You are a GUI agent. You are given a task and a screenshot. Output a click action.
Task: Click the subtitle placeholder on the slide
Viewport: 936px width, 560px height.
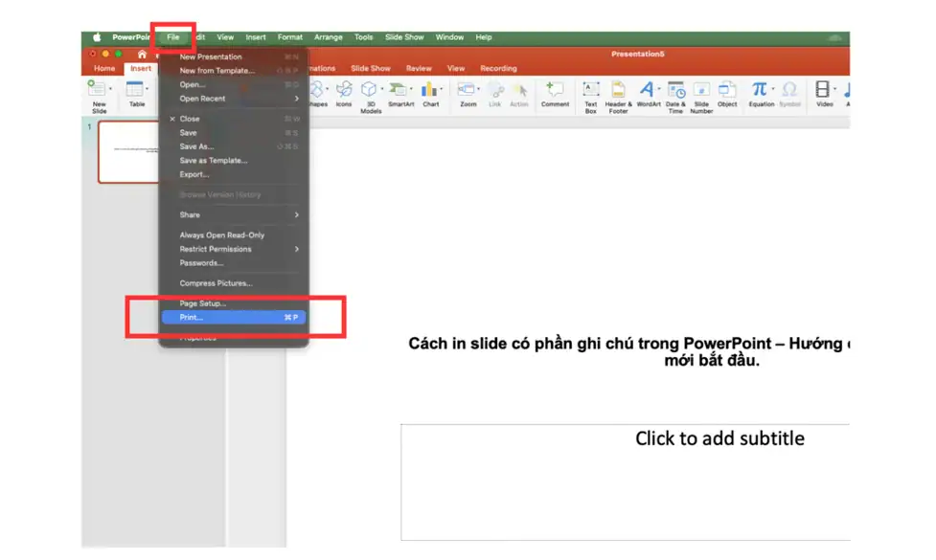718,438
